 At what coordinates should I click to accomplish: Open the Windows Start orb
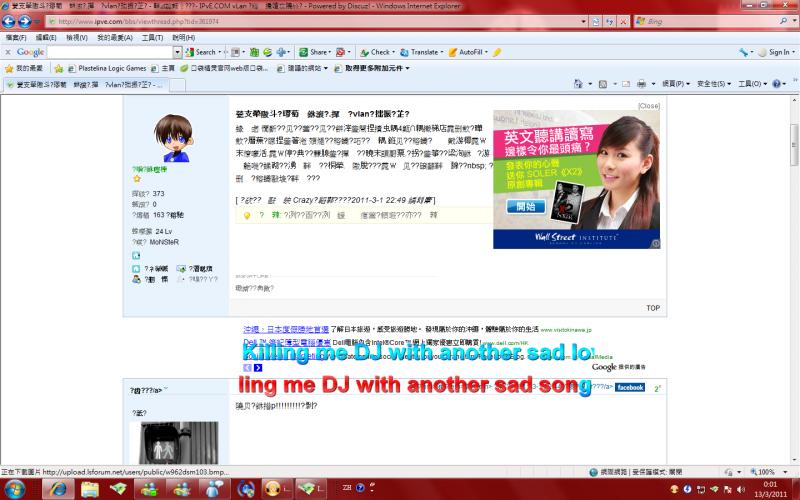[15, 489]
